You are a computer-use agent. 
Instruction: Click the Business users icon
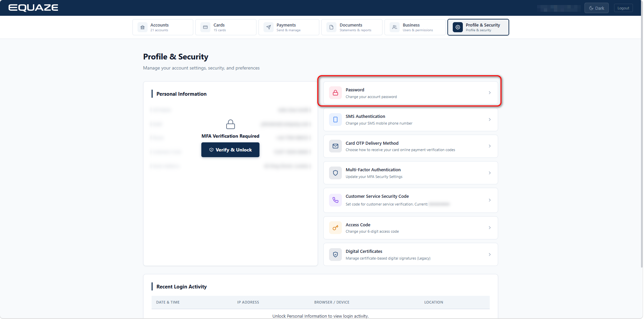395,27
